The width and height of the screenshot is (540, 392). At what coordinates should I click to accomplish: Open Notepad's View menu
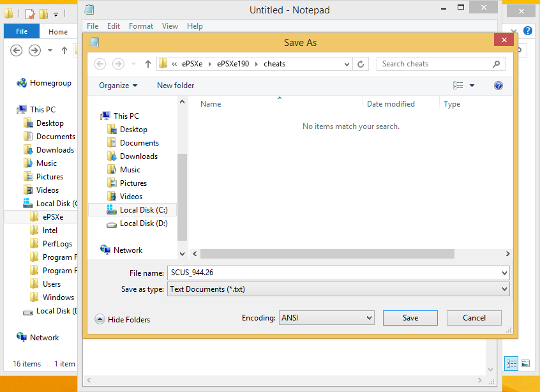coord(170,26)
